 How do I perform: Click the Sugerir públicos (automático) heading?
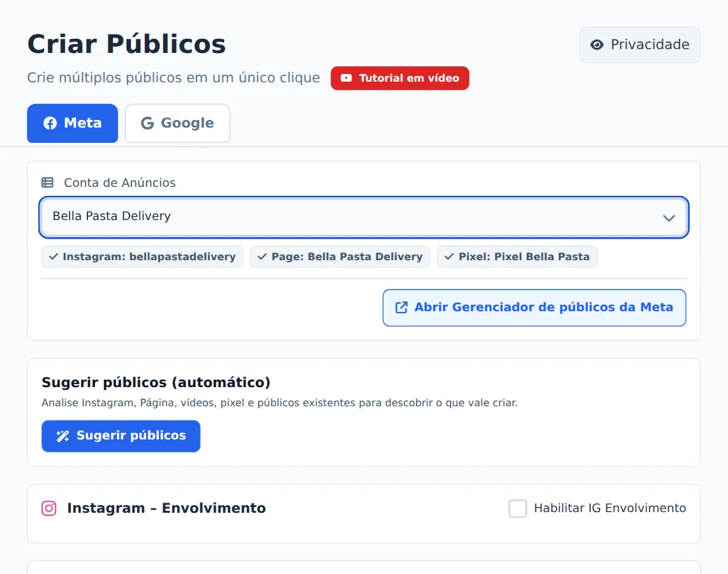[x=156, y=383]
